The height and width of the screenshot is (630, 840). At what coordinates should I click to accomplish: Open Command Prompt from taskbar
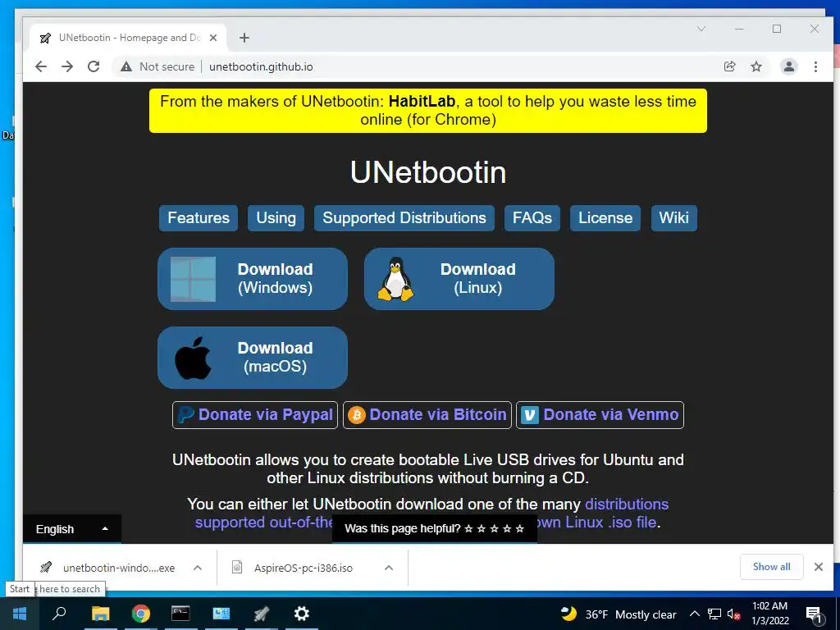coord(180,614)
